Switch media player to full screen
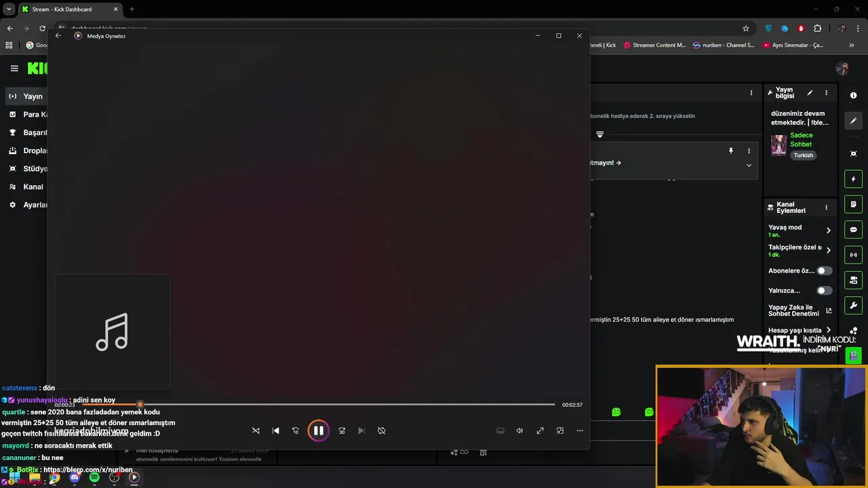 click(x=540, y=430)
